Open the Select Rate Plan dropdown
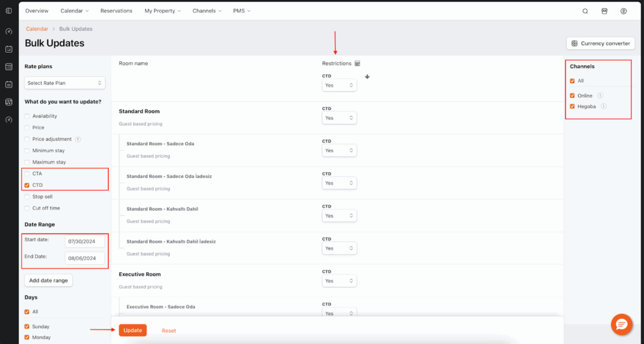644x344 pixels. (65, 83)
